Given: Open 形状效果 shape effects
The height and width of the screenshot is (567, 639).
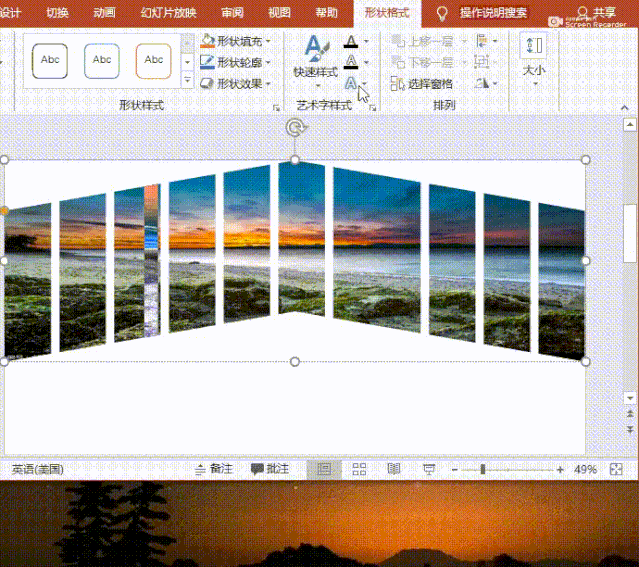Looking at the screenshot, I should point(236,84).
